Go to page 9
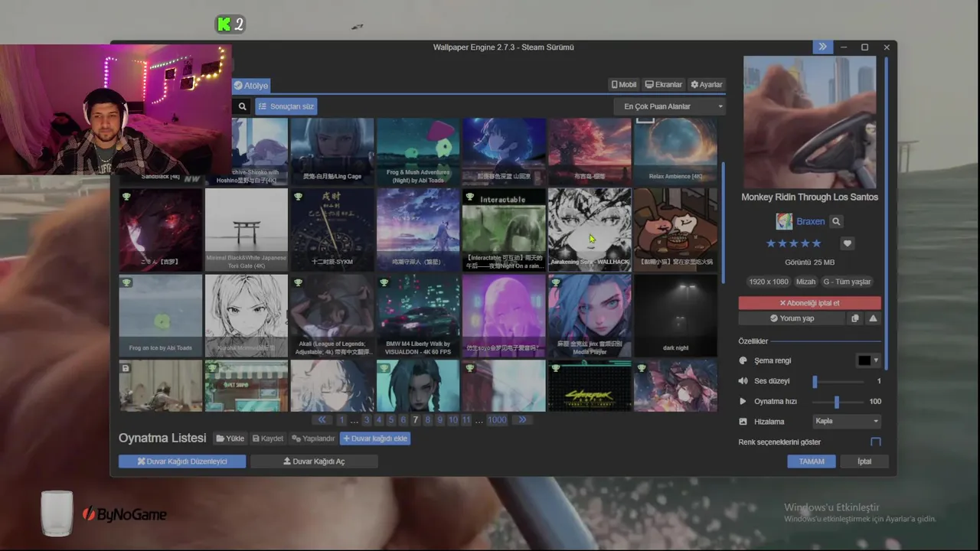 [x=440, y=420]
